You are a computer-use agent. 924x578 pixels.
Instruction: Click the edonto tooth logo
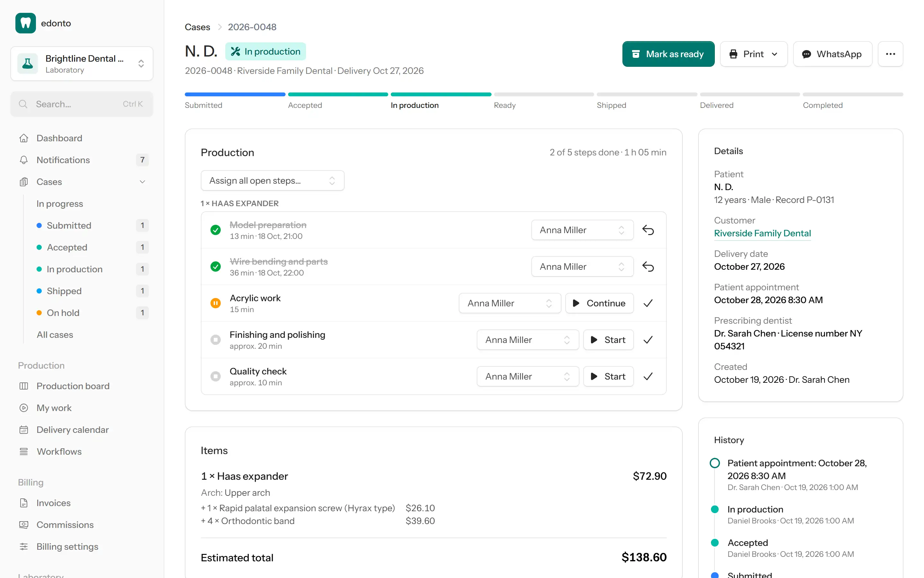pyautogui.click(x=25, y=23)
